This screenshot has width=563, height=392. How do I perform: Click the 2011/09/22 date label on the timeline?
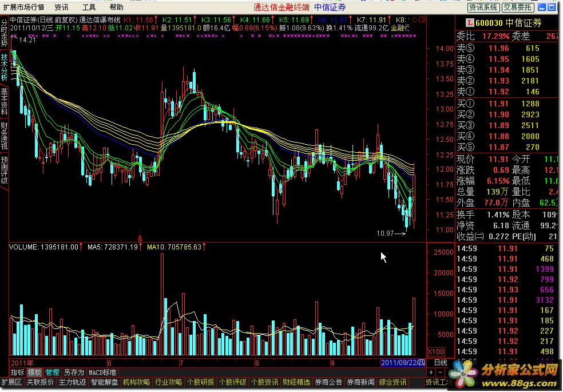point(403,363)
